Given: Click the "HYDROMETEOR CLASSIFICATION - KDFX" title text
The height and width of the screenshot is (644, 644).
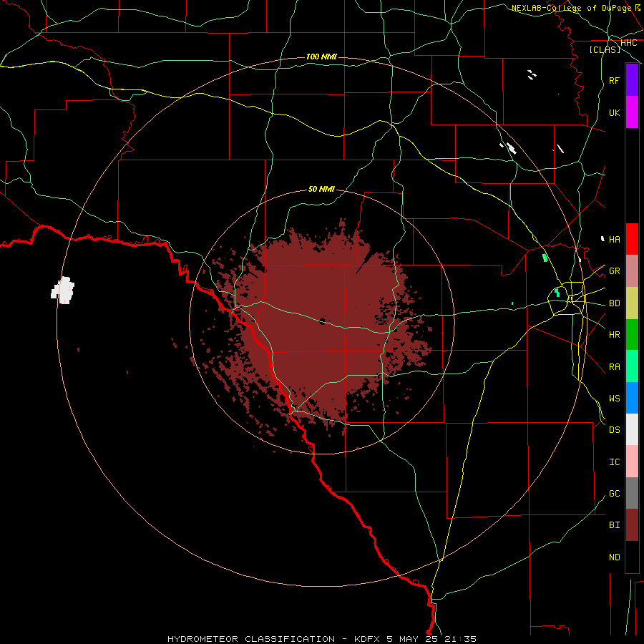Looking at the screenshot, I should click(x=275, y=639).
